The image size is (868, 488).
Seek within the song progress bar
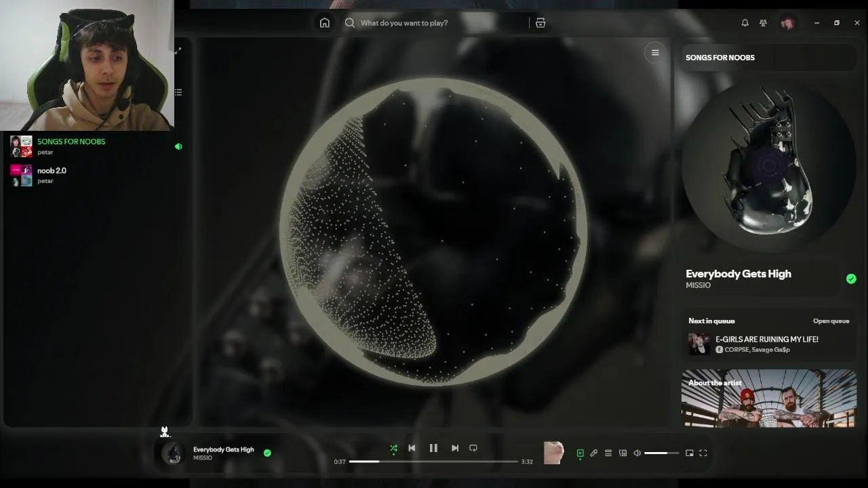pos(433,462)
